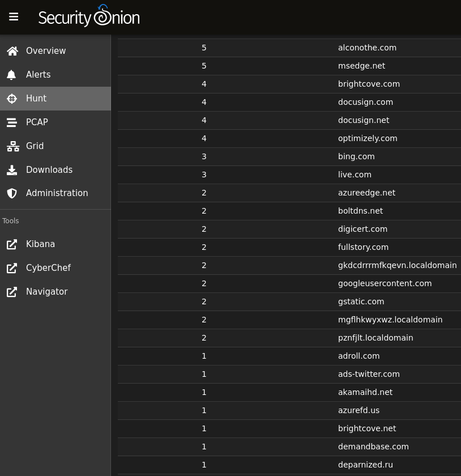The width and height of the screenshot is (461, 476).
Task: Select the docusign.net entry
Action: point(364,121)
